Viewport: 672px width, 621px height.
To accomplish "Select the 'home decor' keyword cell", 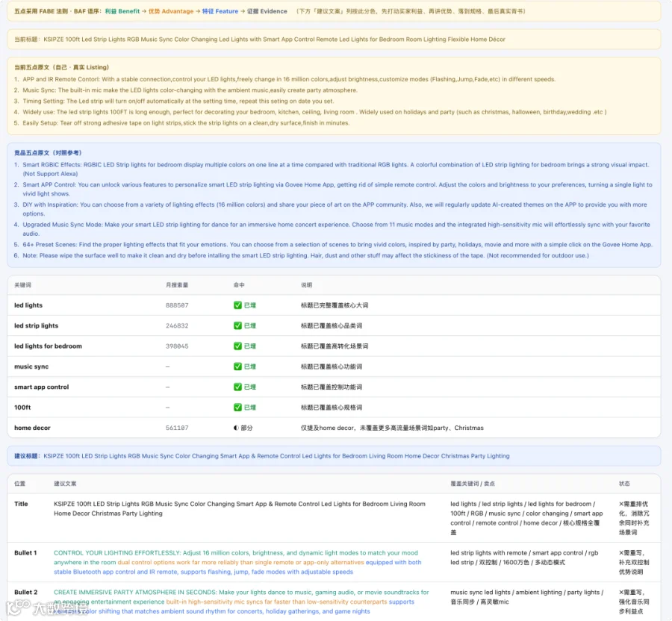I will tap(32, 428).
